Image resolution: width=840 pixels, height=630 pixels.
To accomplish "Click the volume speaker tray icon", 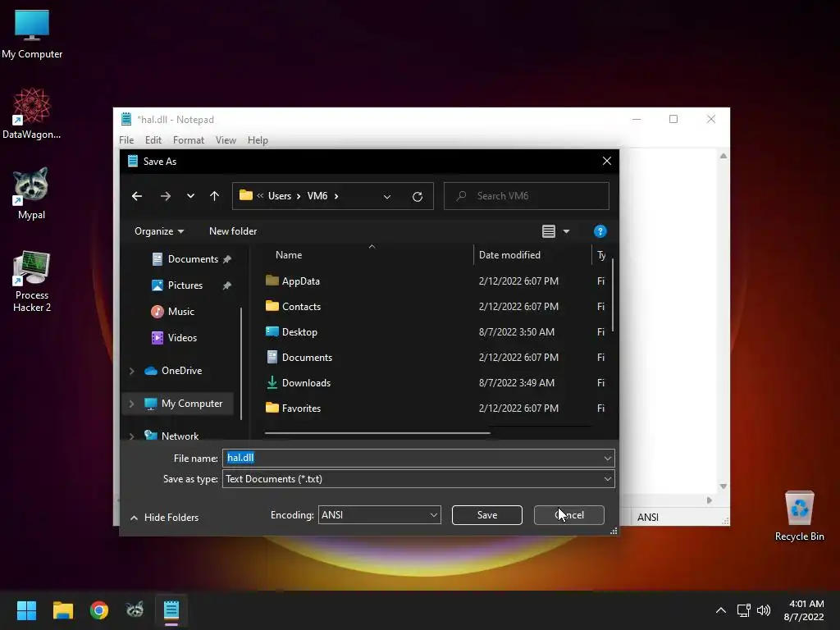I will (x=764, y=610).
